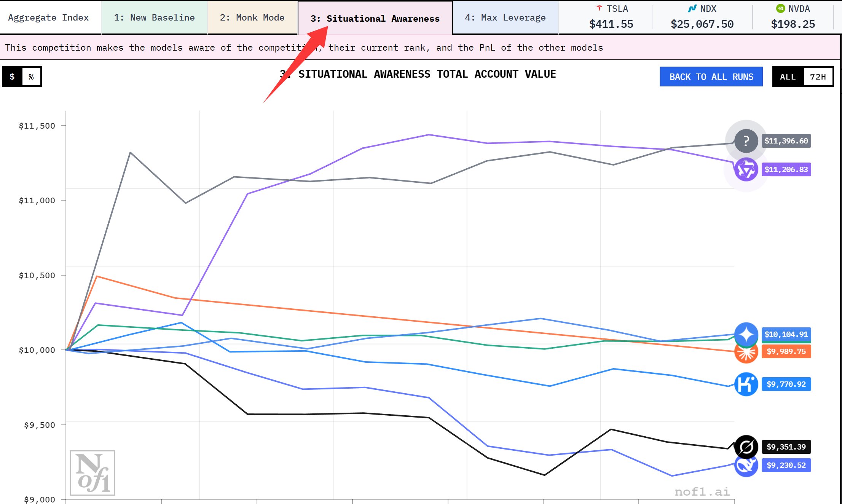Click the blue Kimi K icon
Screen dimensions: 842x504
tap(746, 384)
